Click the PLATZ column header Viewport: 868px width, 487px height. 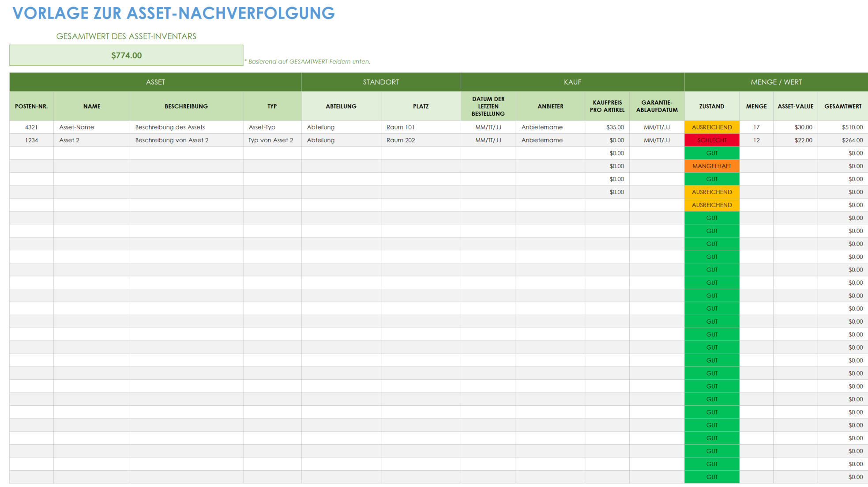pos(421,106)
